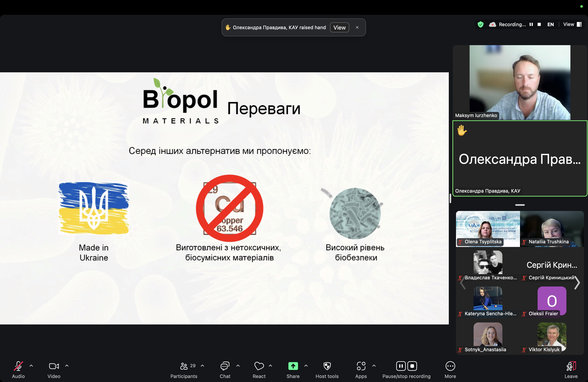
Task: Click muted mic icon beside Сергій Криницький
Action: click(x=524, y=278)
